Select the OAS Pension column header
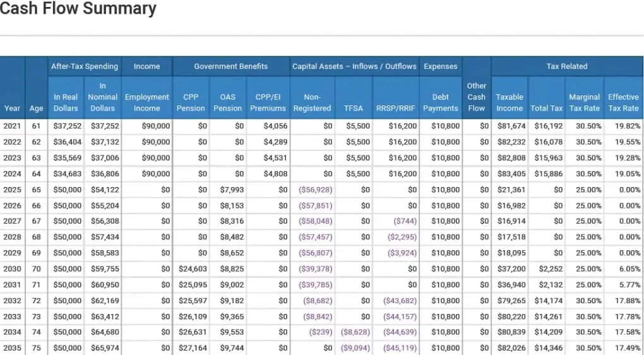This screenshot has width=644, height=355. pos(227,102)
